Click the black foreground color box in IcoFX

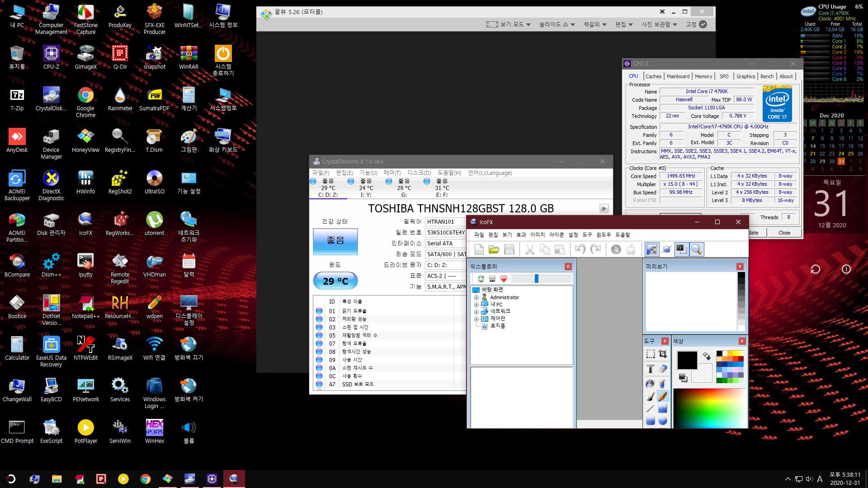click(687, 360)
